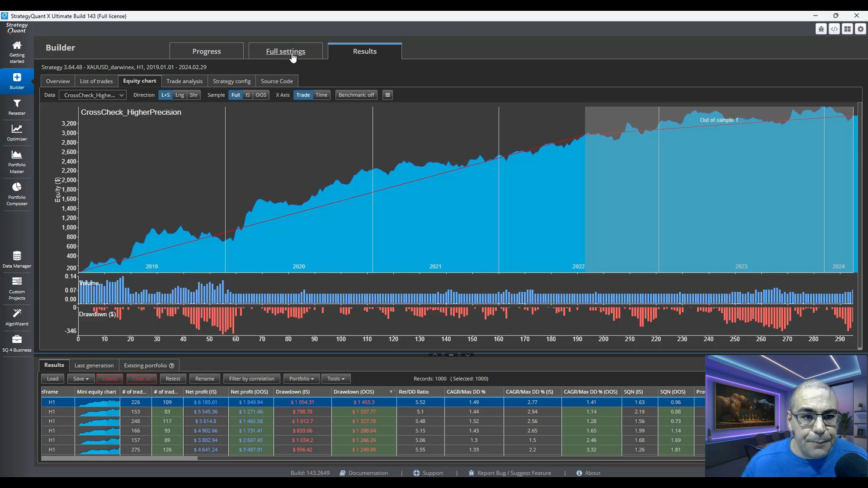Set direction to Lng only

[180, 95]
